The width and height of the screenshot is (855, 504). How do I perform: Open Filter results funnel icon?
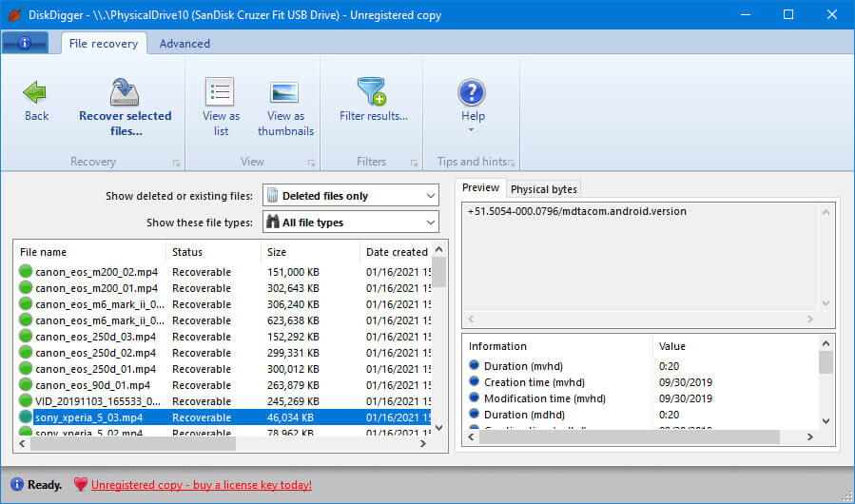click(372, 91)
